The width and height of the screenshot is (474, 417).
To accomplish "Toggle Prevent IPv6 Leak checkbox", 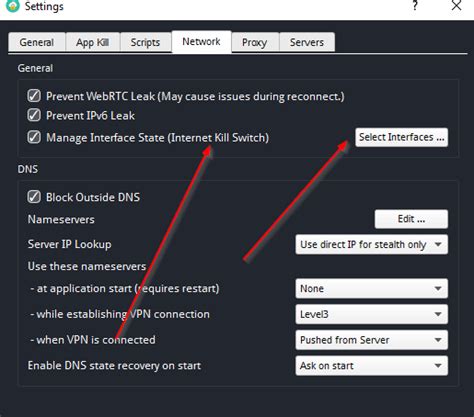I will 34,115.
